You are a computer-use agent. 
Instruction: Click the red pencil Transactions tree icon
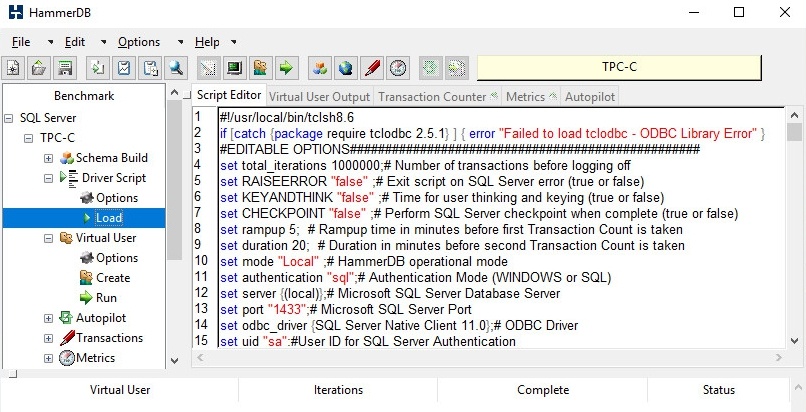[67, 338]
